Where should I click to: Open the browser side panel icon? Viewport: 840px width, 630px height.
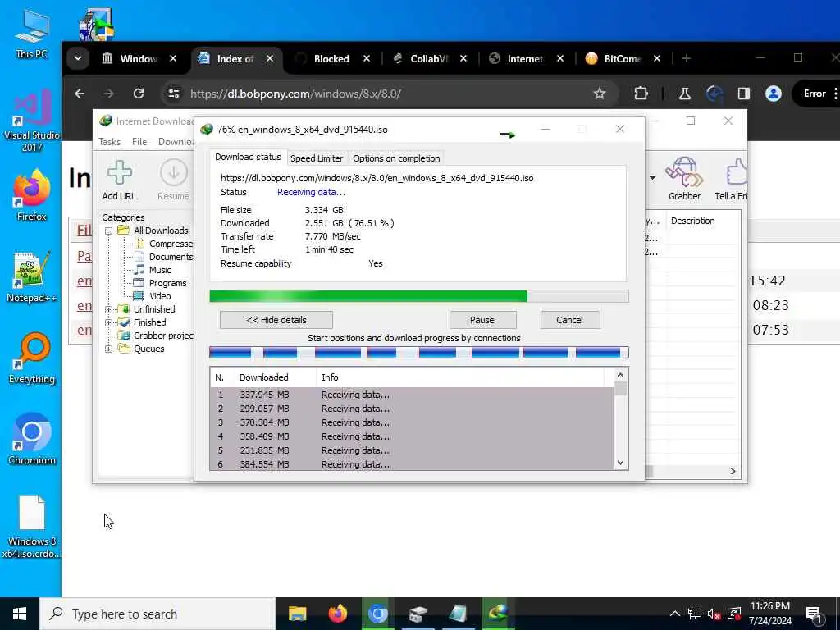point(743,94)
